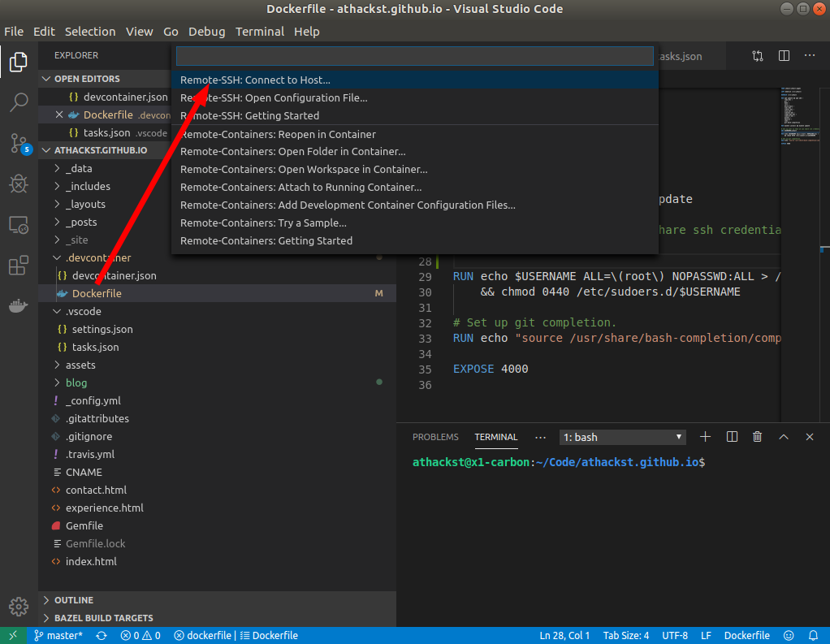Expand the _posts folder
The image size is (830, 644).
click(81, 223)
